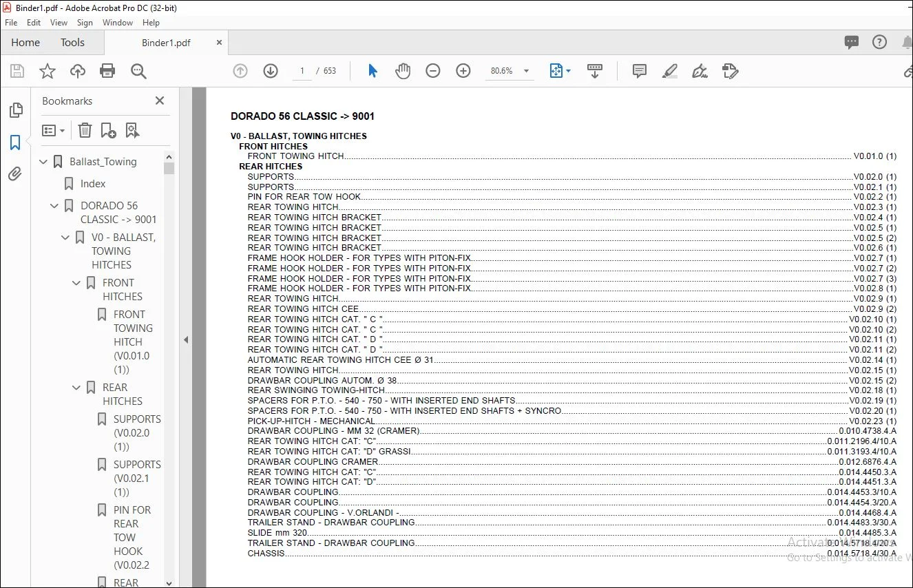Click the CHASSIS index entry
Viewport: 913px width, 588px height.
(x=572, y=553)
